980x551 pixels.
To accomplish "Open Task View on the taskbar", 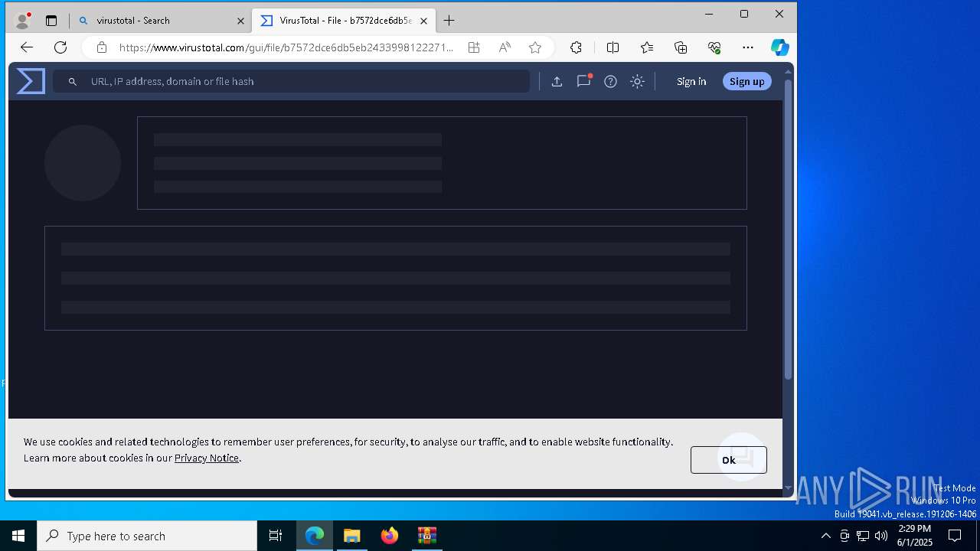I will coord(276,536).
